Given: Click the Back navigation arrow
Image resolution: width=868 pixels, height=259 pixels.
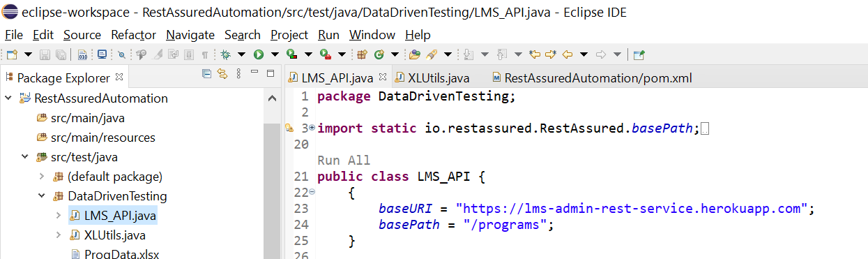Looking at the screenshot, I should 568,54.
